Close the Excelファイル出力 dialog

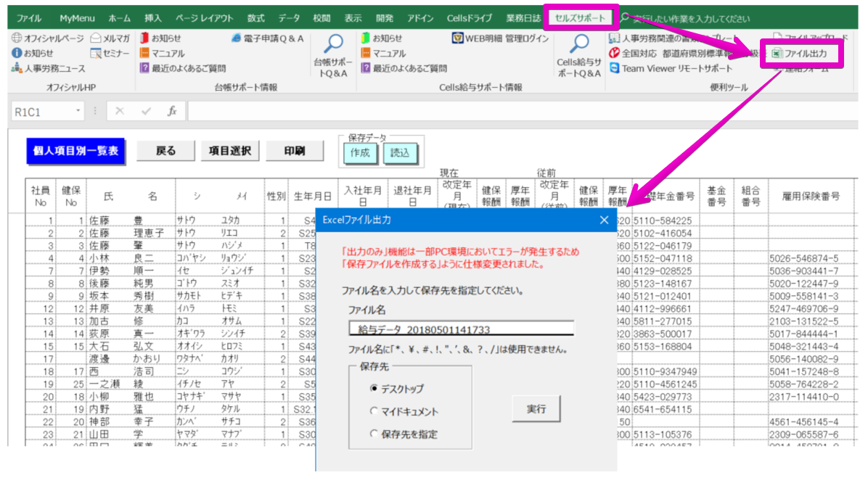click(604, 220)
